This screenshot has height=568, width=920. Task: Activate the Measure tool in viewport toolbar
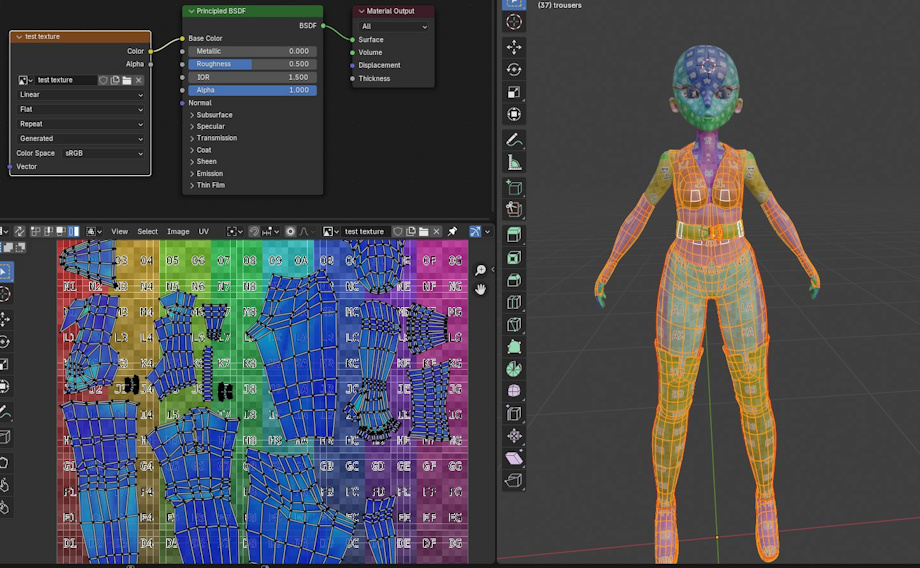tap(514, 163)
